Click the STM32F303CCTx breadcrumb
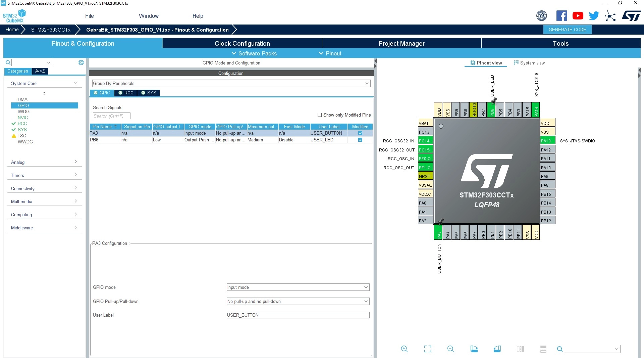 pos(51,30)
